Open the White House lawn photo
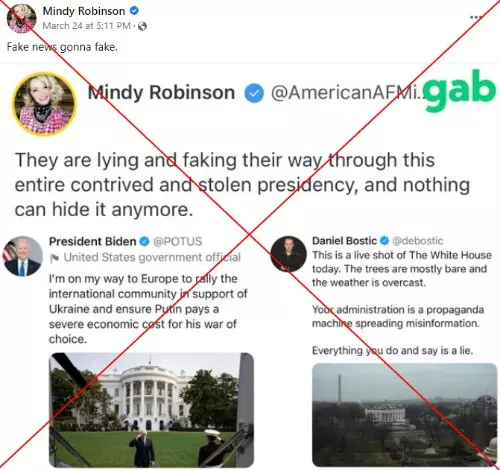Image resolution: width=500 pixels, height=470 pixels. (x=152, y=410)
